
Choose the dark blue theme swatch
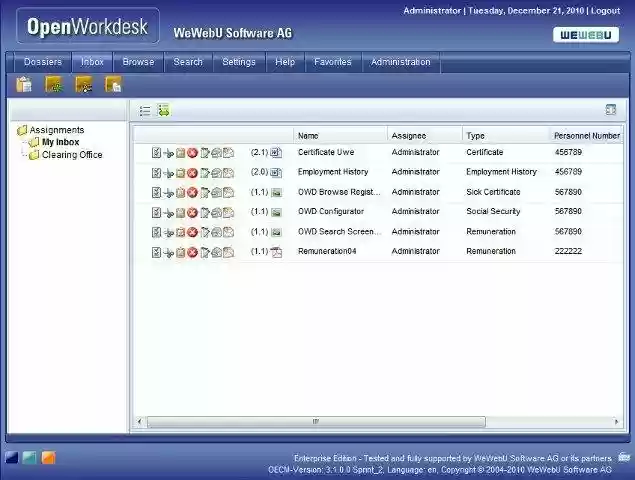(12, 457)
